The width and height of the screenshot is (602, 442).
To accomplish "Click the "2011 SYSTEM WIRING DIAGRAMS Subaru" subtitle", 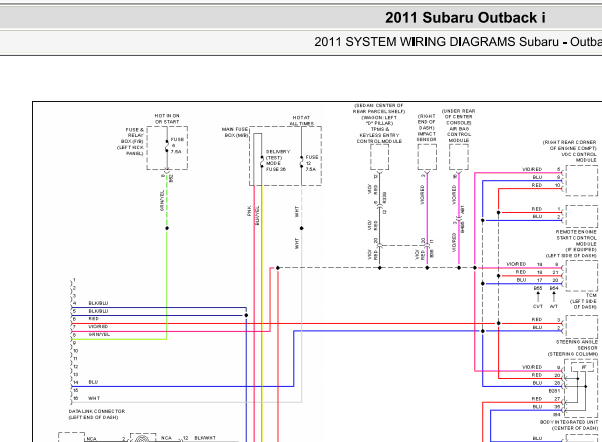I will (x=437, y=41).
